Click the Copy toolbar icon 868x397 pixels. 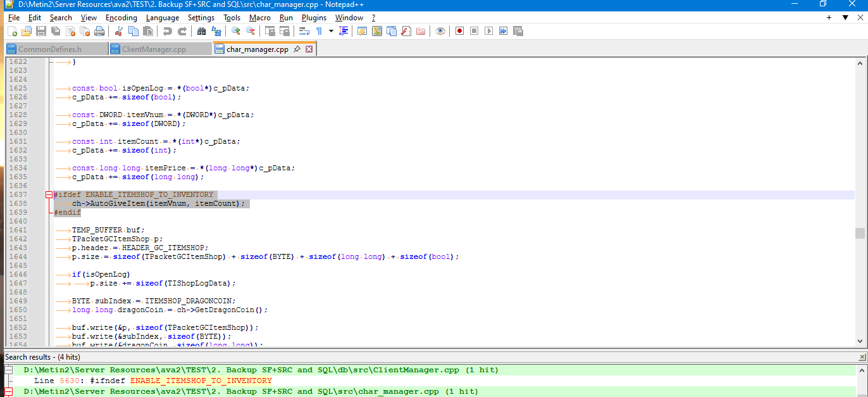[x=133, y=31]
